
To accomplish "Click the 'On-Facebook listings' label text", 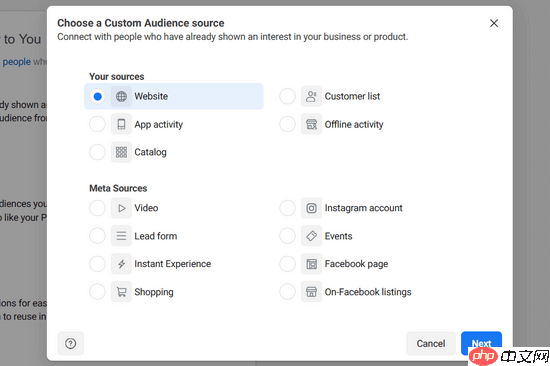I will coord(368,292).
